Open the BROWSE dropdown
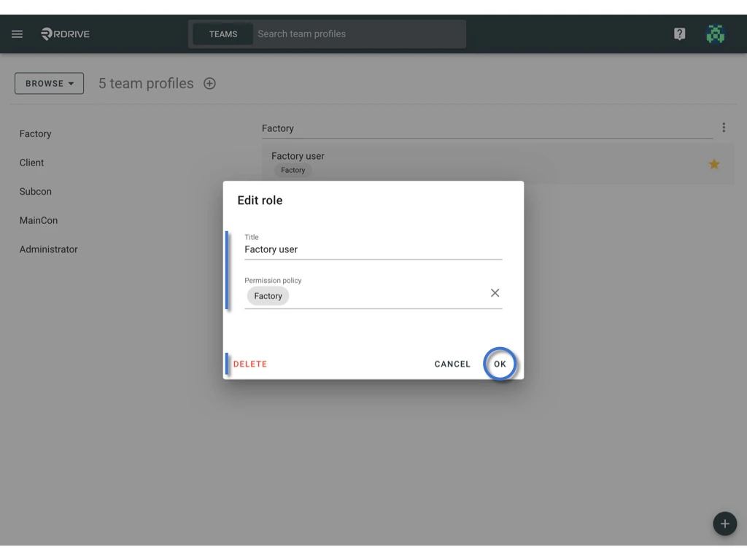The image size is (747, 560). (x=48, y=83)
